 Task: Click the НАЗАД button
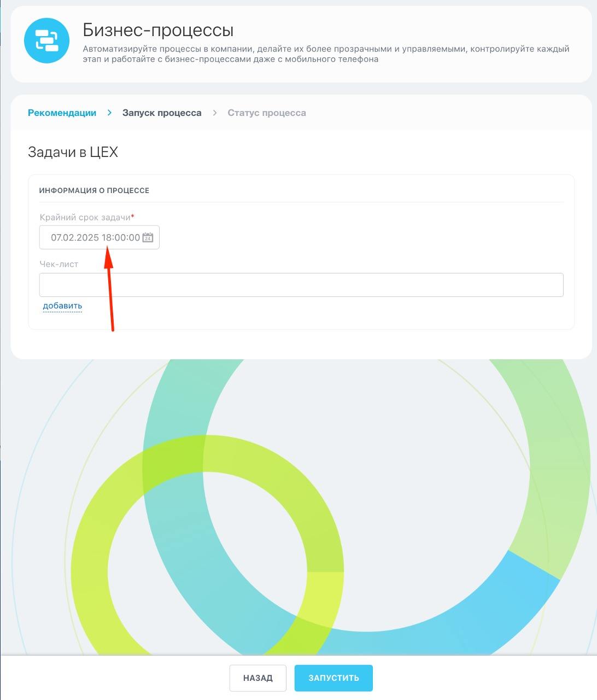[258, 678]
